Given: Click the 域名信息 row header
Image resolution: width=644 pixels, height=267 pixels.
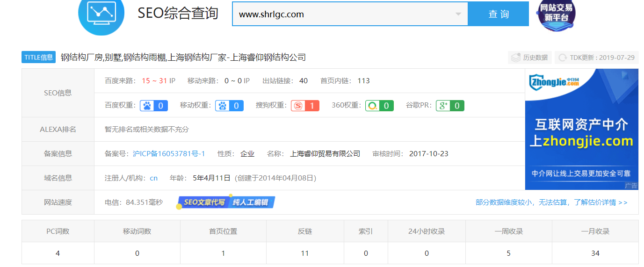Looking at the screenshot, I should [x=58, y=178].
